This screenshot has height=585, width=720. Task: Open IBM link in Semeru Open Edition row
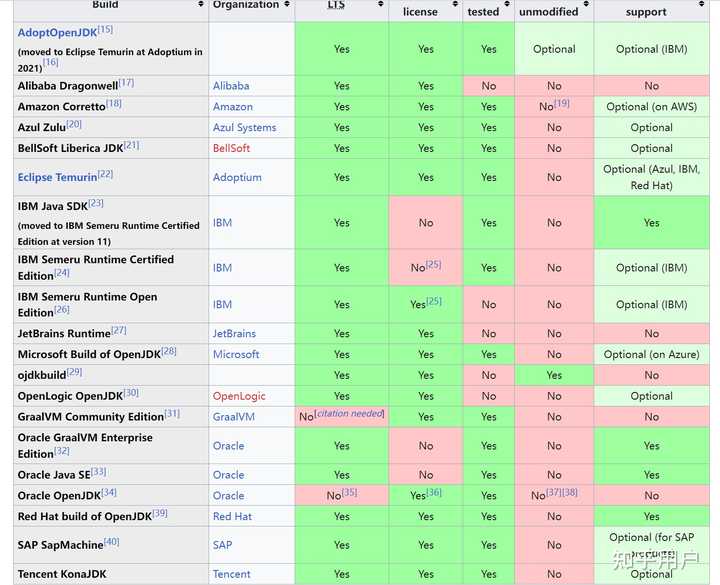(x=222, y=304)
